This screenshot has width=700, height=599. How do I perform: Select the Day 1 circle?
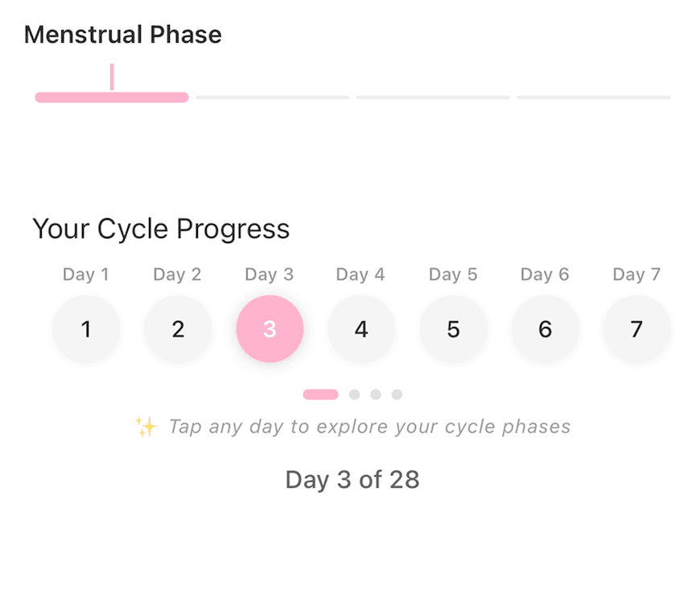click(x=86, y=328)
